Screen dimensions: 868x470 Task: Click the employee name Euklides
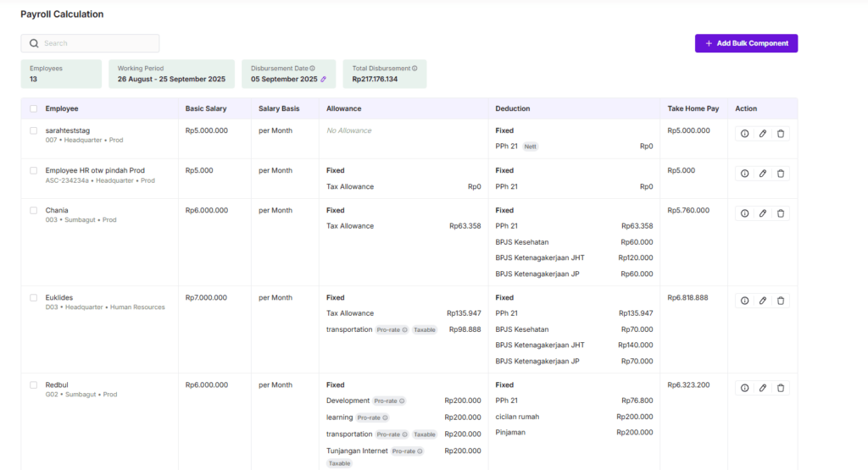point(59,298)
